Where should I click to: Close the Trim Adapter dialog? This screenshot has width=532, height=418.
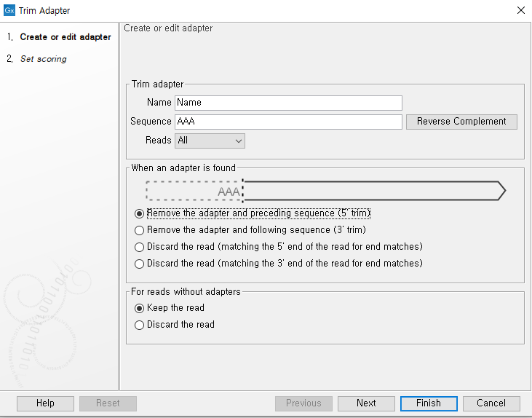pyautogui.click(x=521, y=10)
